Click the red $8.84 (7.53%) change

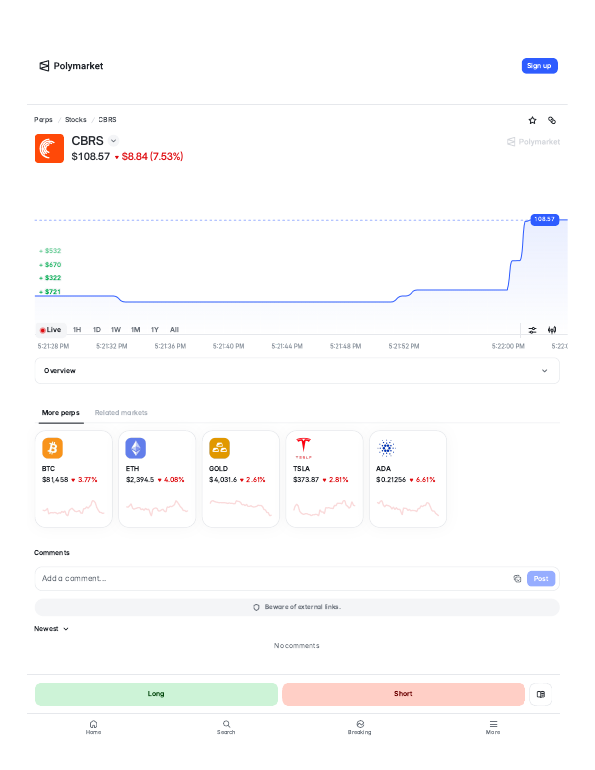[149, 157]
